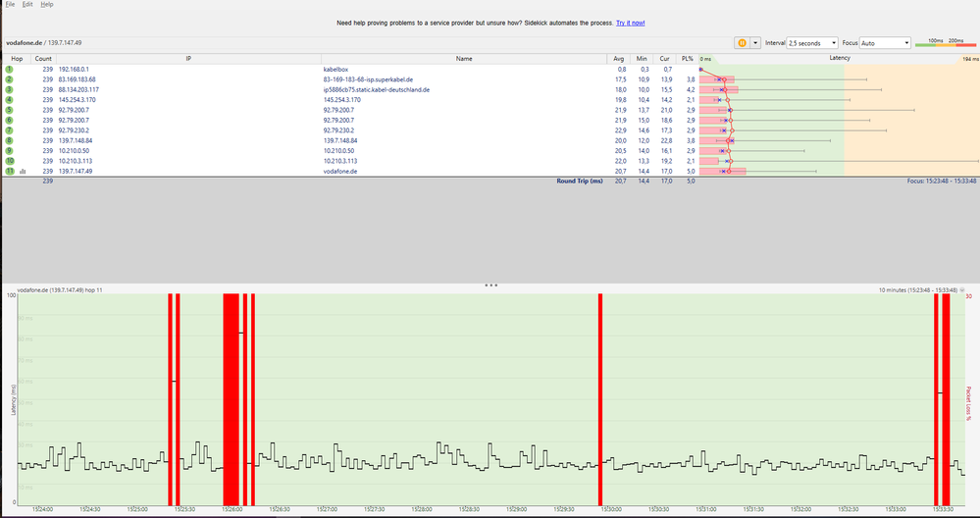Select IP address 139.7.148.84
Screen dimensions: 980x518
coord(76,140)
